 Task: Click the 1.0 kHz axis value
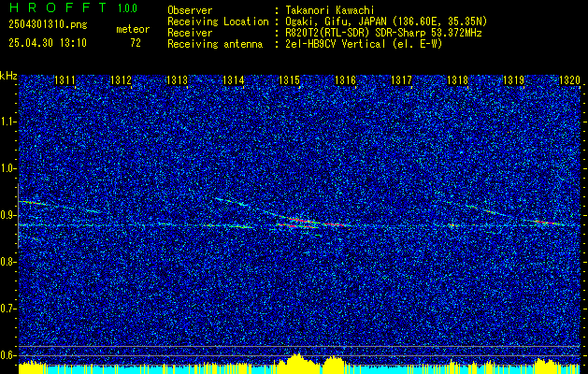point(7,168)
